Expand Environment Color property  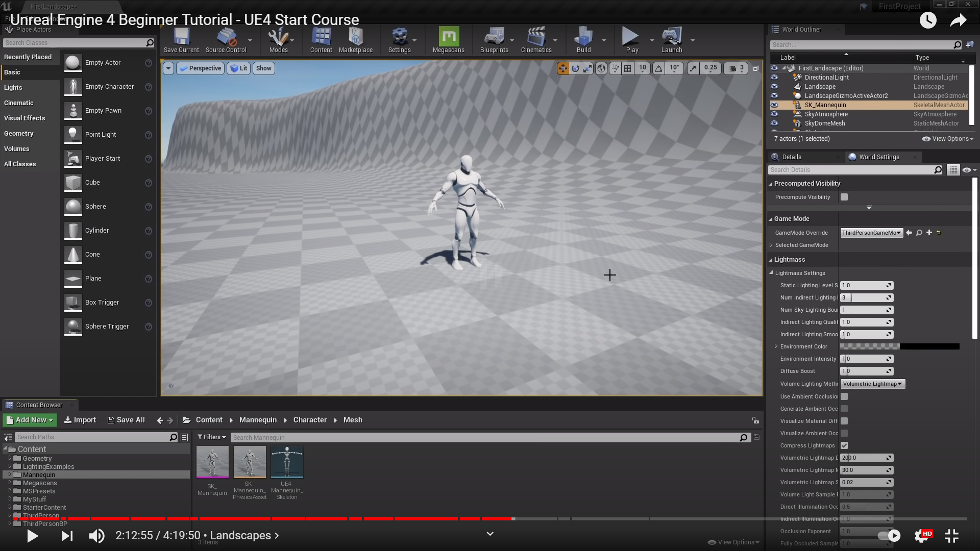[776, 346]
